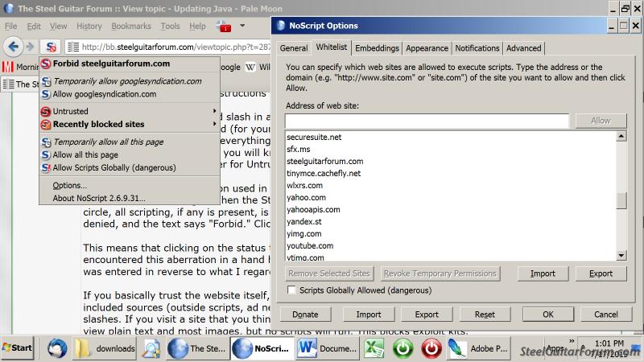Screen dimensions: 644x362
Task: Open downloads folder on taskbar
Action: coord(105,348)
